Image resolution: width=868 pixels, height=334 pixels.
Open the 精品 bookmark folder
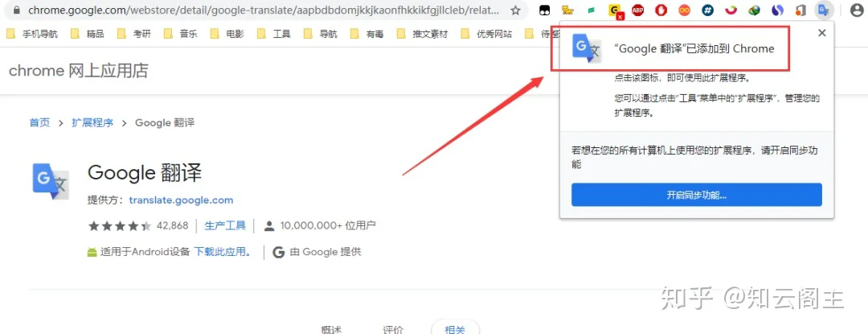[88, 34]
